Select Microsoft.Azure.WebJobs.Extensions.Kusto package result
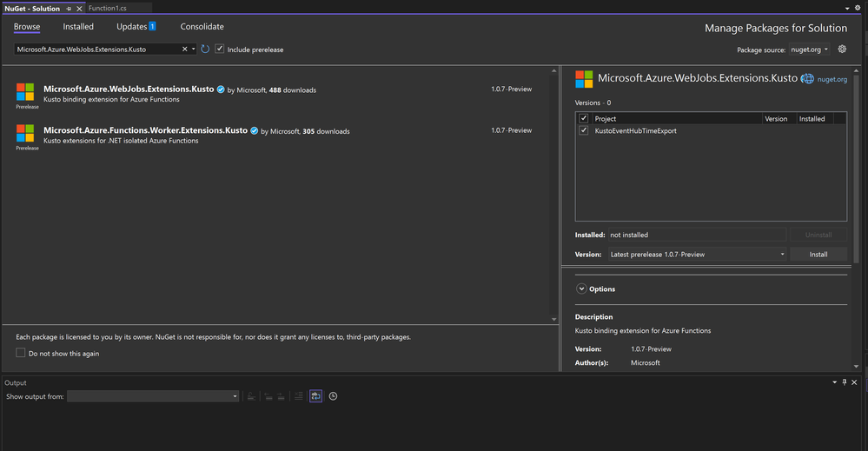868x451 pixels. pos(275,94)
